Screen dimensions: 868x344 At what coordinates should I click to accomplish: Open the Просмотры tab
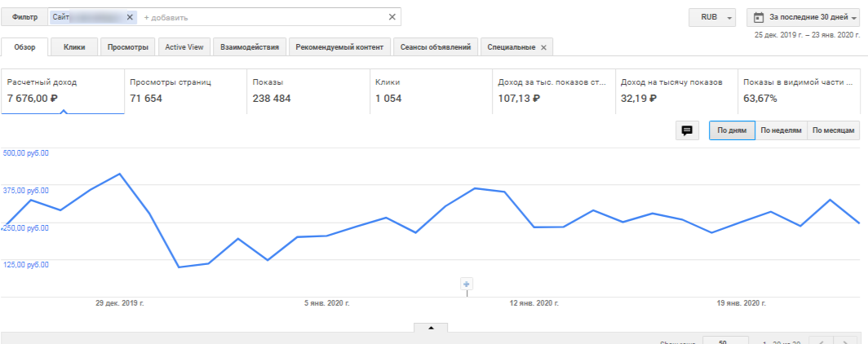pos(128,47)
